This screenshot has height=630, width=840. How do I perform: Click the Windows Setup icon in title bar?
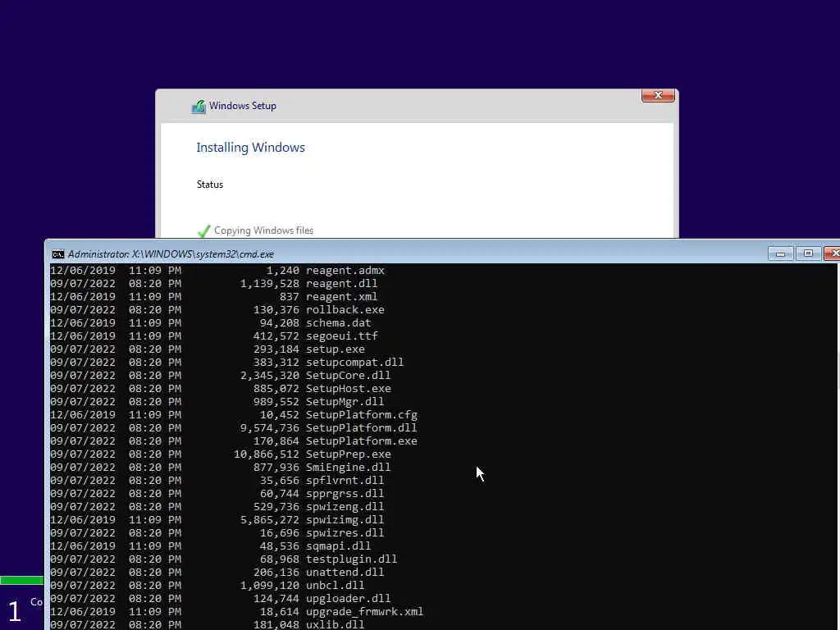click(199, 107)
